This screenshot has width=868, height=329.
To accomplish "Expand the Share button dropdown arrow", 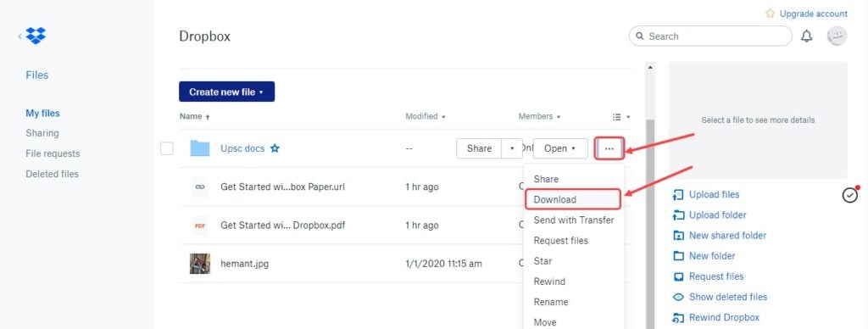I will pos(511,148).
